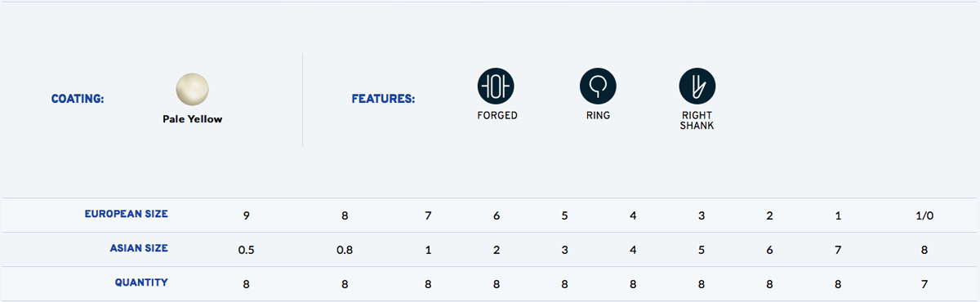The width and height of the screenshot is (980, 302).
Task: Click the EUROPEAN SIZE row header
Action: click(x=127, y=215)
